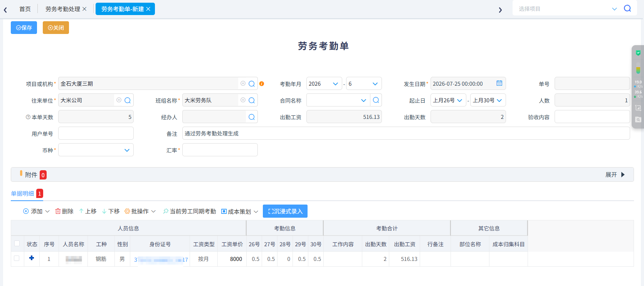Viewport: 644px width, 286px height.
Task: Click the orange 关闭 button
Action: 56,28
